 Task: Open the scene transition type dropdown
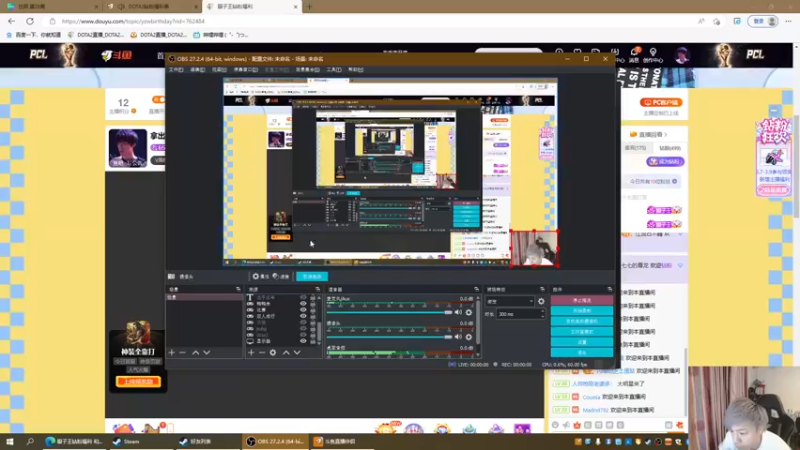(509, 302)
